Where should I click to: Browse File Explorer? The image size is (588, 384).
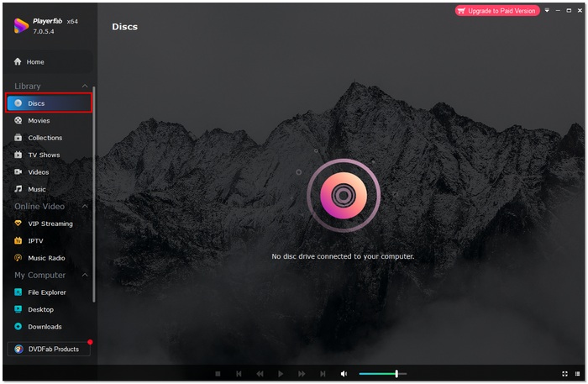click(46, 292)
